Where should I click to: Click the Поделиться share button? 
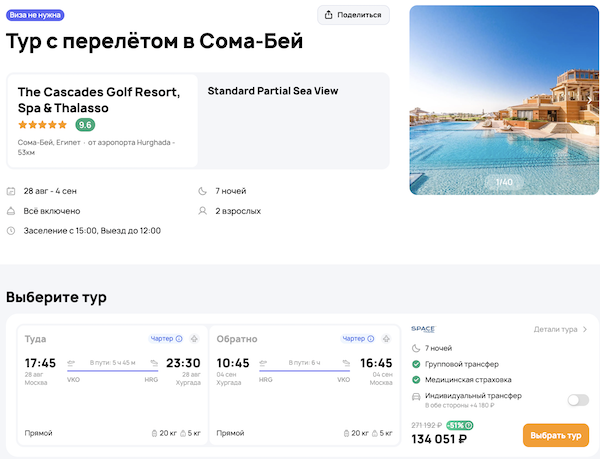(x=353, y=15)
